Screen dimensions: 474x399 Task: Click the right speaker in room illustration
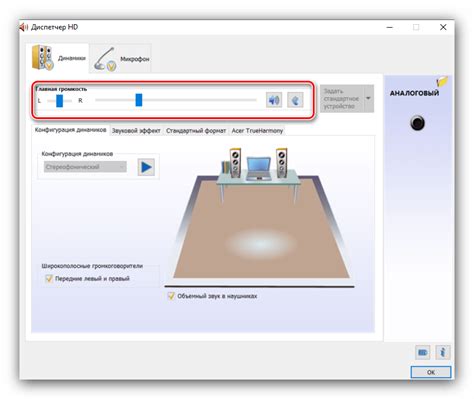tap(282, 163)
